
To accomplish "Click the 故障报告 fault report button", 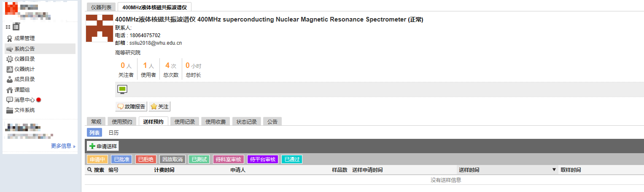I will coord(131,107).
